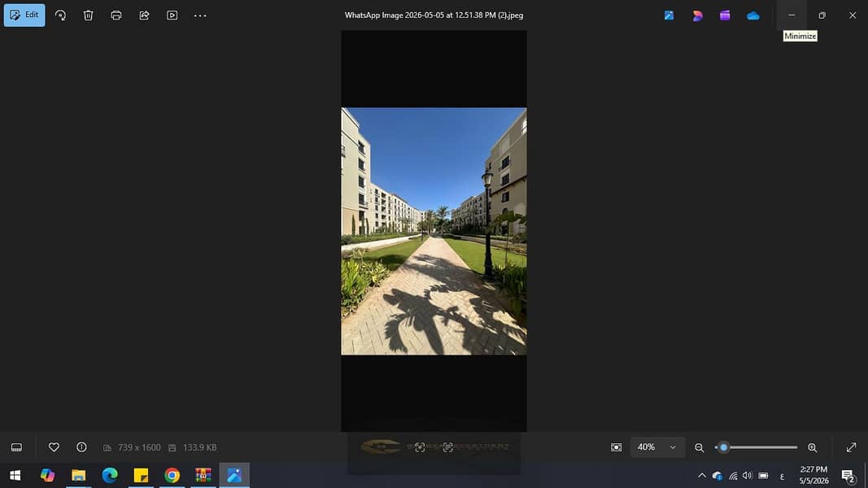Viewport: 868px width, 488px height.
Task: Share the photo using the share icon
Action: [x=144, y=15]
